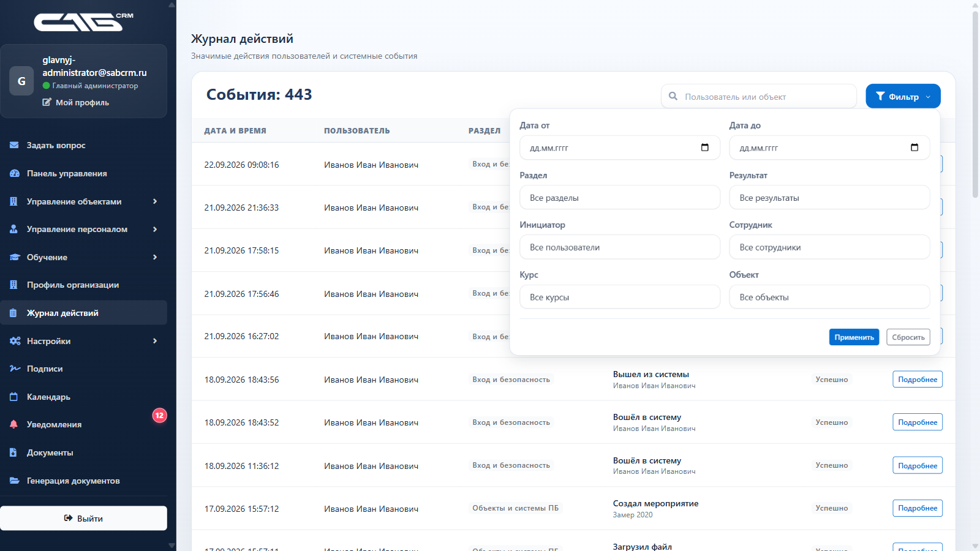Expand the Управление персоналом submenu chevron
This screenshot has width=980, height=551.
click(x=155, y=229)
